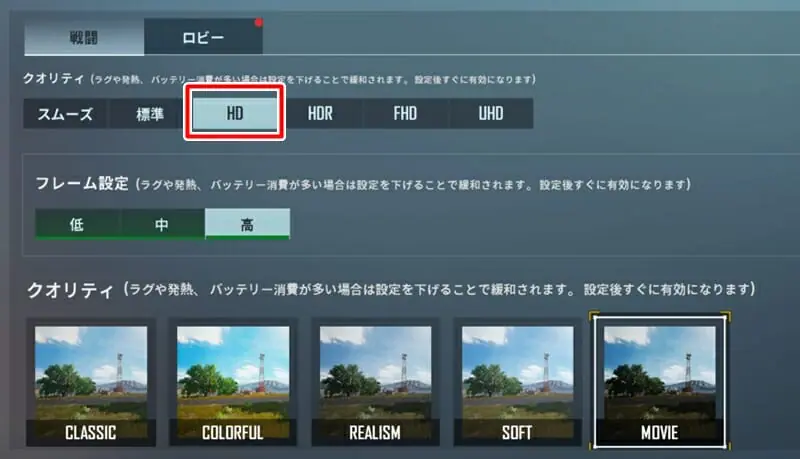Screen dimensions: 800x459
Task: Click the red notification dot on ロビー
Action: (259, 22)
